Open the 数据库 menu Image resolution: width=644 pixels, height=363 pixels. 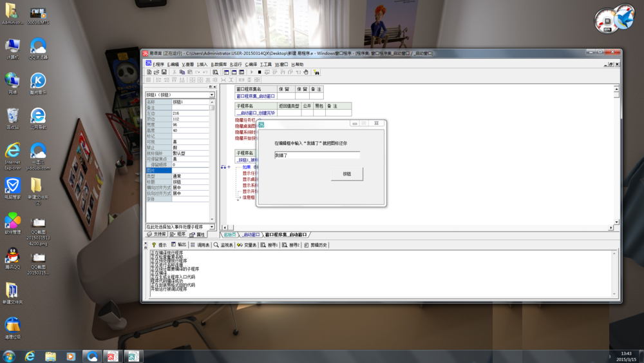(218, 64)
